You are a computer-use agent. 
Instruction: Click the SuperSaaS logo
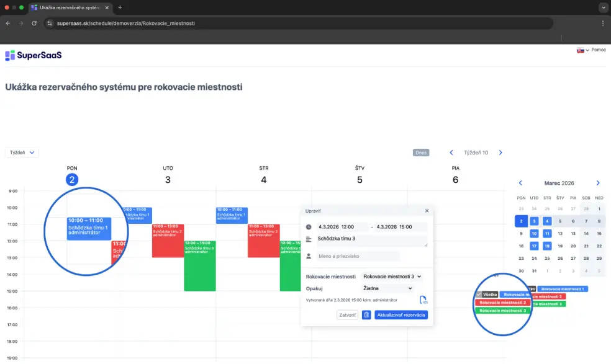34,55
